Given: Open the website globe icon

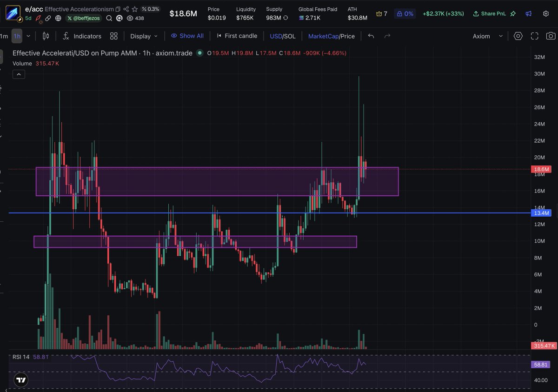Looking at the screenshot, I should click(58, 18).
